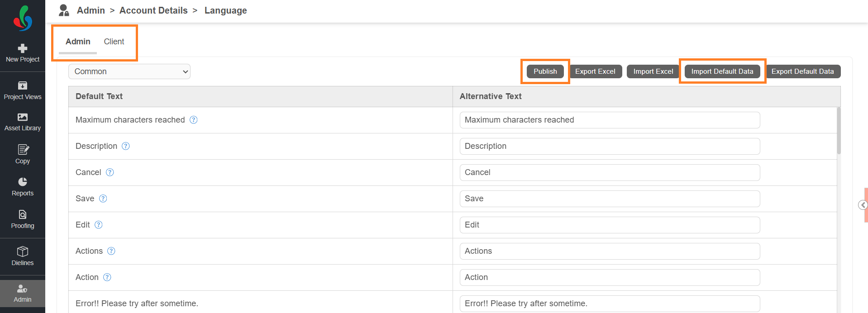This screenshot has height=313, width=868.
Task: Select 'Error!! Please try after sometime.' default text
Action: [x=137, y=304]
